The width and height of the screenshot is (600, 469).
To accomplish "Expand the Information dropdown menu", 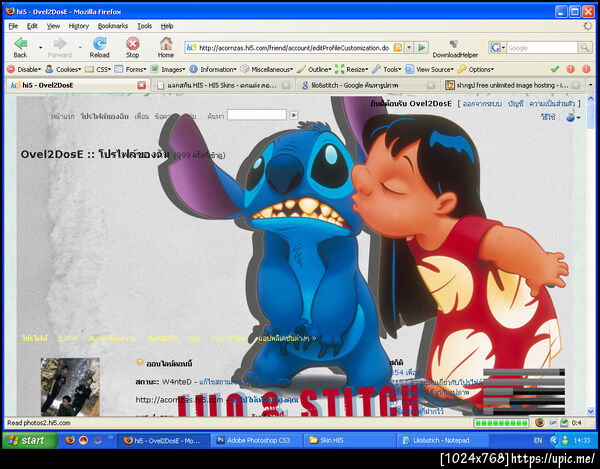I will [x=213, y=69].
